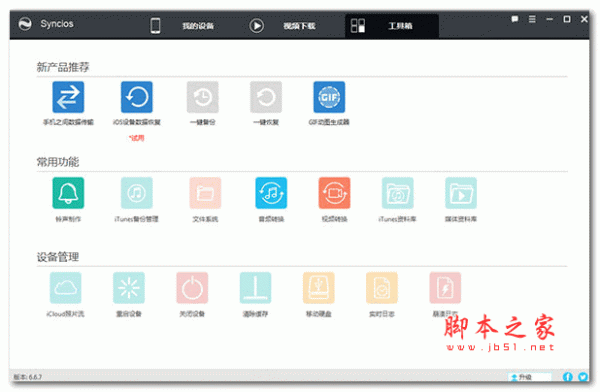Click the 重启设备 reboot device icon
The height and width of the screenshot is (392, 600).
click(129, 288)
